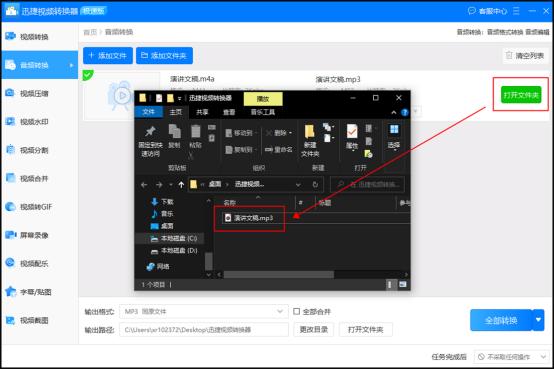Click the Explorer navigation pane scrollbar
Viewport: 554px width, 370px height.
pos(209,261)
